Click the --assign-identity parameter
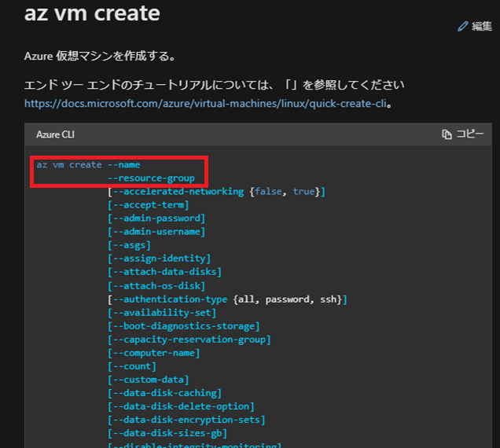The width and height of the screenshot is (500, 448). 159,259
